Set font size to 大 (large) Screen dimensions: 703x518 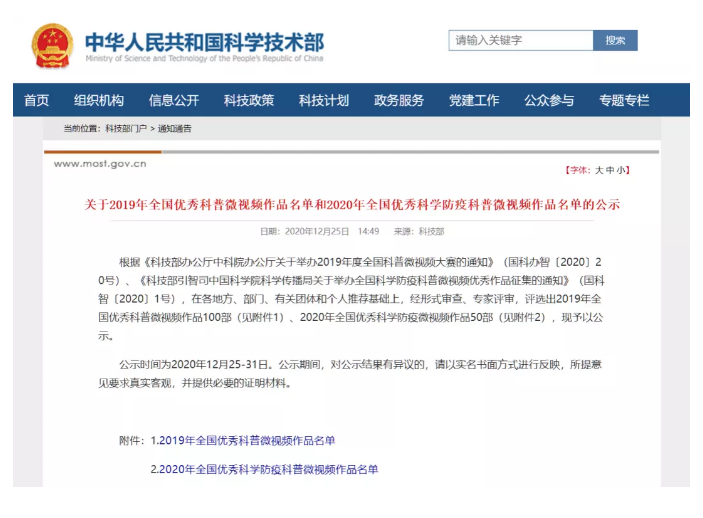coord(599,170)
